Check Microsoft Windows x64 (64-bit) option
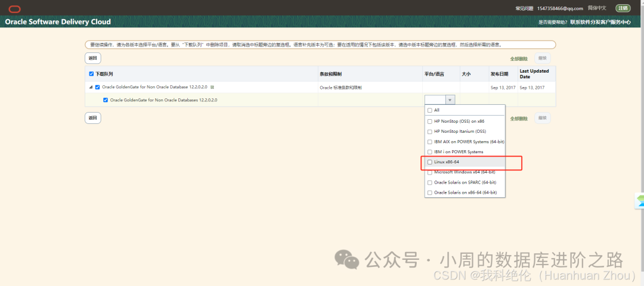644x286 pixels. pyautogui.click(x=429, y=172)
